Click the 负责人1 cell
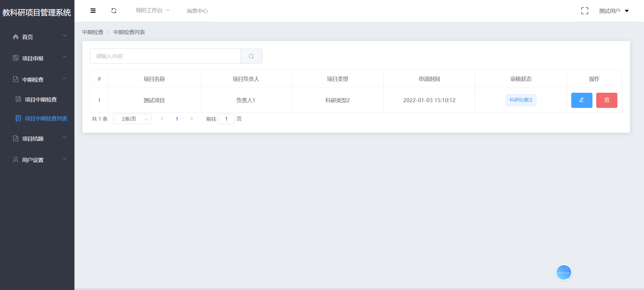This screenshot has height=290, width=644. pos(246,100)
